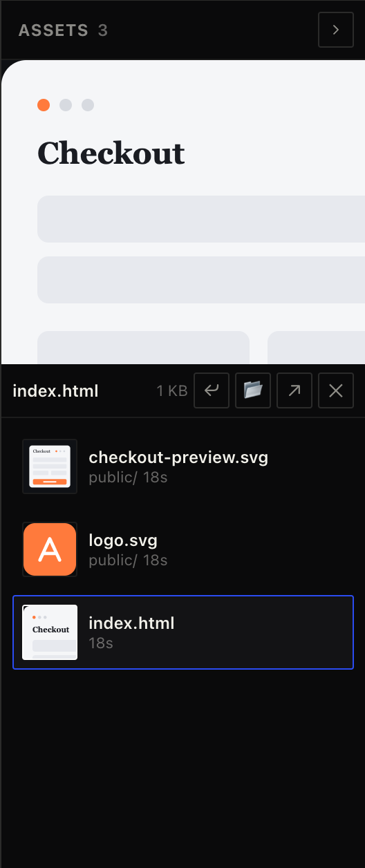This screenshot has height=868, width=365.
Task: Click the large Checkout preview image
Action: point(183,211)
